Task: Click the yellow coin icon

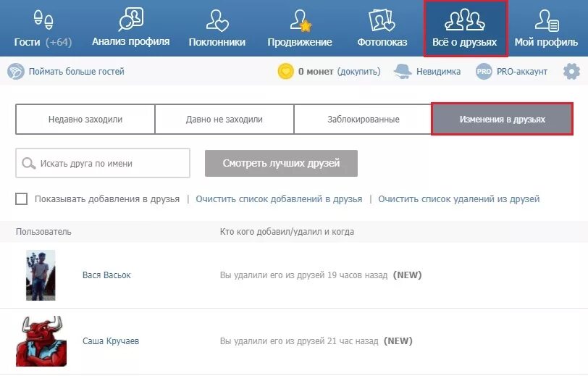Action: 286,72
